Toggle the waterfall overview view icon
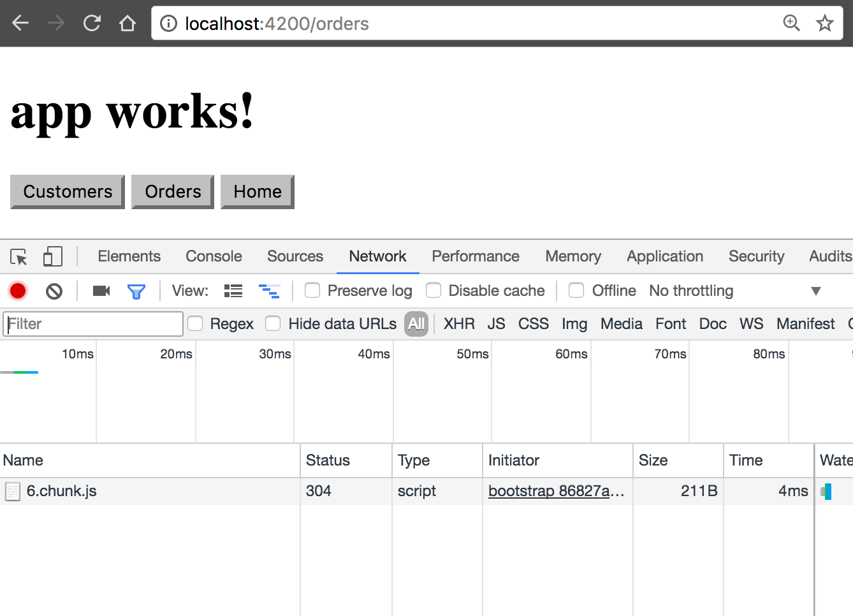853x616 pixels. pos(269,291)
